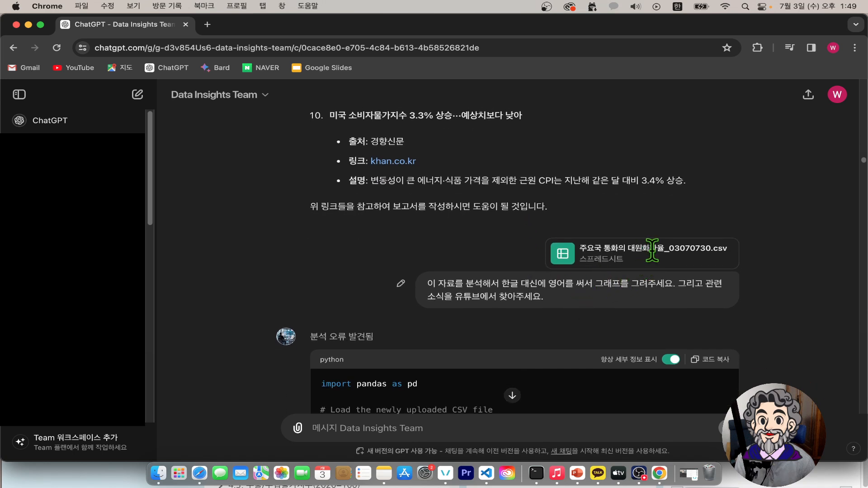
Task: Attach a file with the paperclip icon
Action: pos(297,428)
